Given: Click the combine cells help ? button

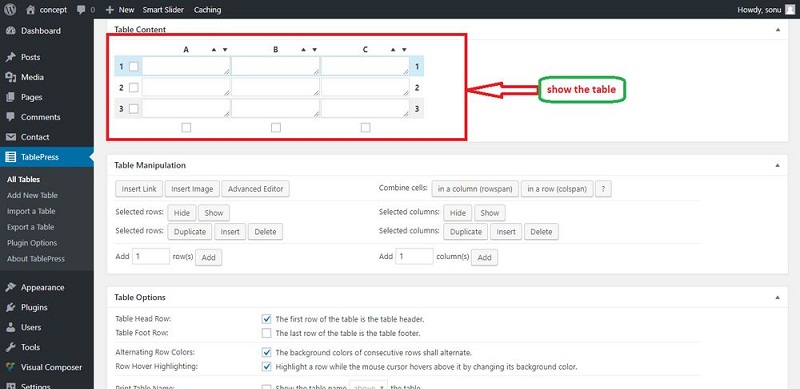Looking at the screenshot, I should coord(603,189).
